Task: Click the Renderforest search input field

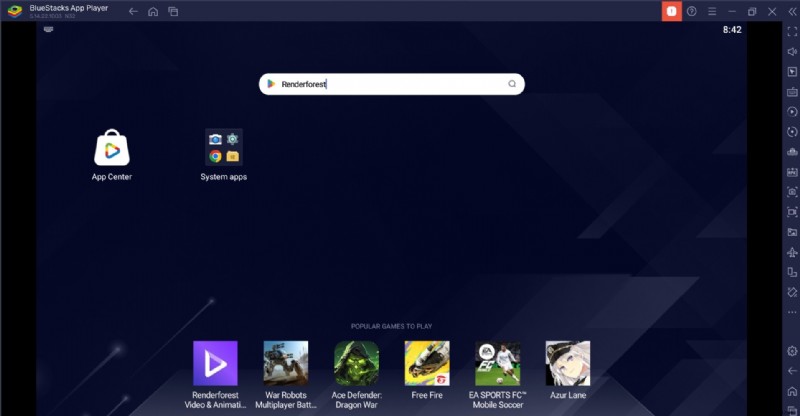Action: point(390,84)
